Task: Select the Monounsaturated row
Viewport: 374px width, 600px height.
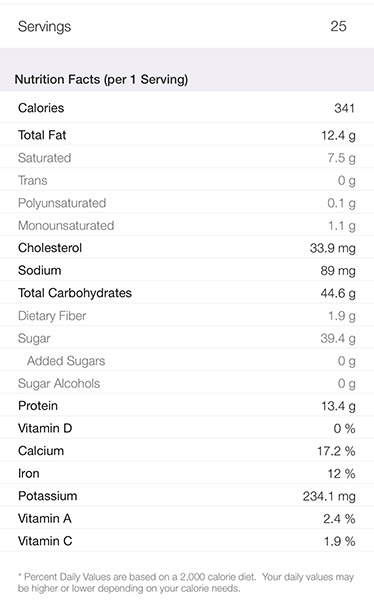Action: pyautogui.click(x=187, y=225)
